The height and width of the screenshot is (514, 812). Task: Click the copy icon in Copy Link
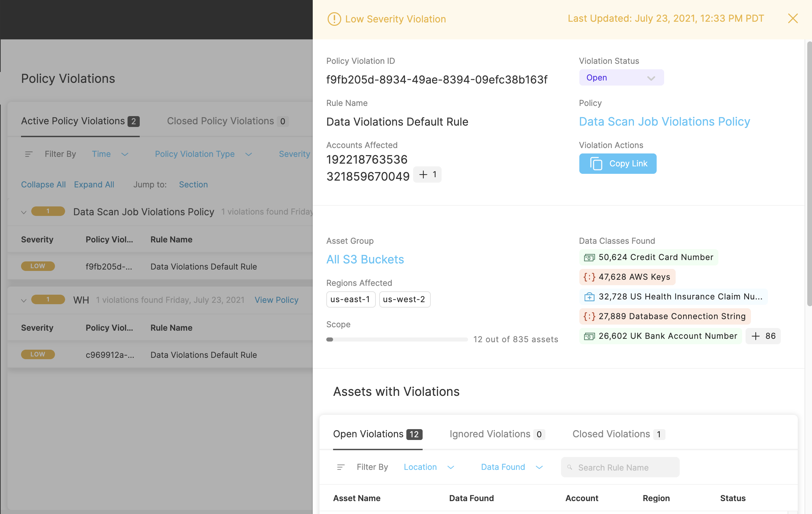coord(596,164)
